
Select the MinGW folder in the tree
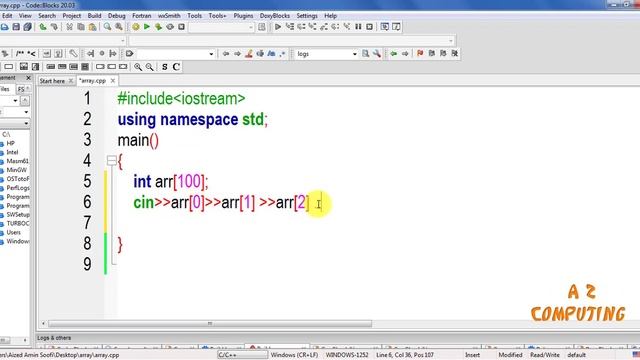16,170
